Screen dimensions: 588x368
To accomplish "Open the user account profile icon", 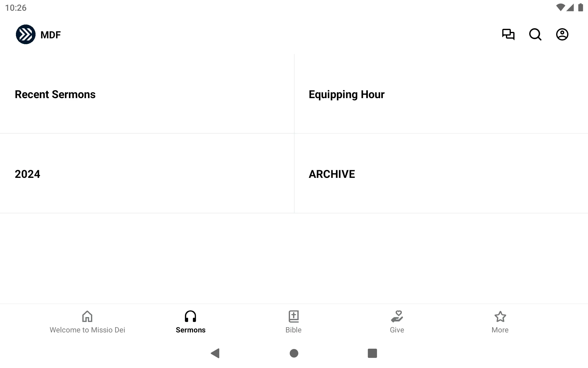I will [562, 34].
